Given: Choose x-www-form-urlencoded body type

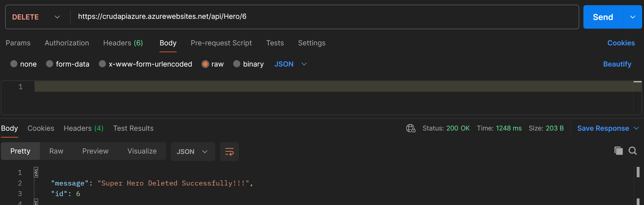Looking at the screenshot, I should click(x=102, y=64).
